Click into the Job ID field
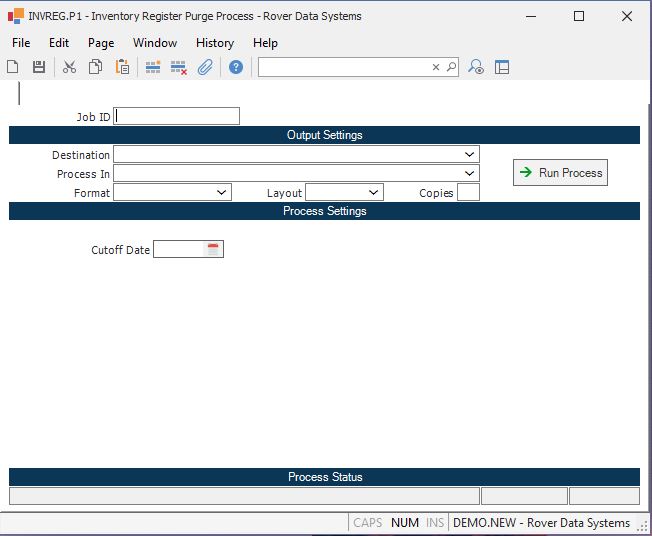 click(177, 116)
